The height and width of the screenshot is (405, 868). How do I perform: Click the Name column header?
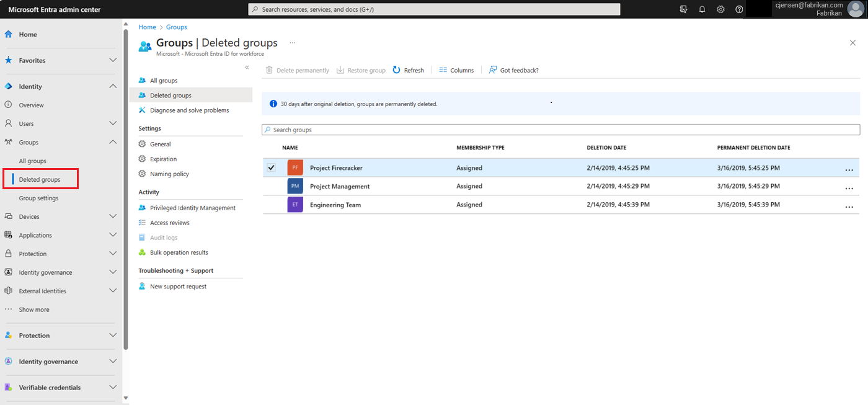(x=290, y=148)
